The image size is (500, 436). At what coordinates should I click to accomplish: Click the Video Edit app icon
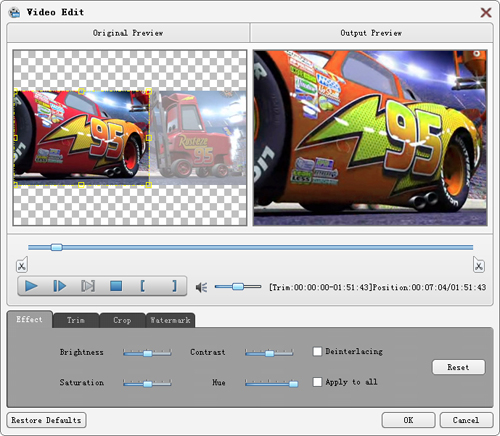pos(14,12)
